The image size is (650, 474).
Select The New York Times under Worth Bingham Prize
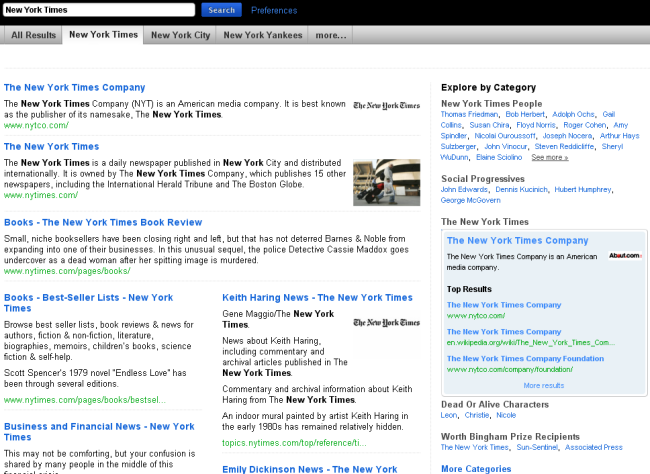click(x=475, y=447)
